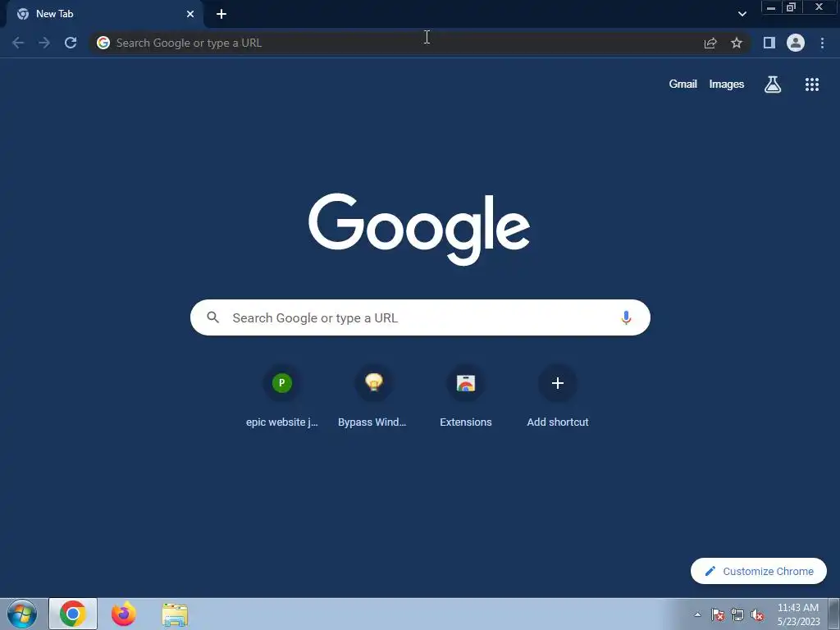Viewport: 840px width, 630px height.
Task: Reload the page with the refresh icon
Action: (x=71, y=43)
